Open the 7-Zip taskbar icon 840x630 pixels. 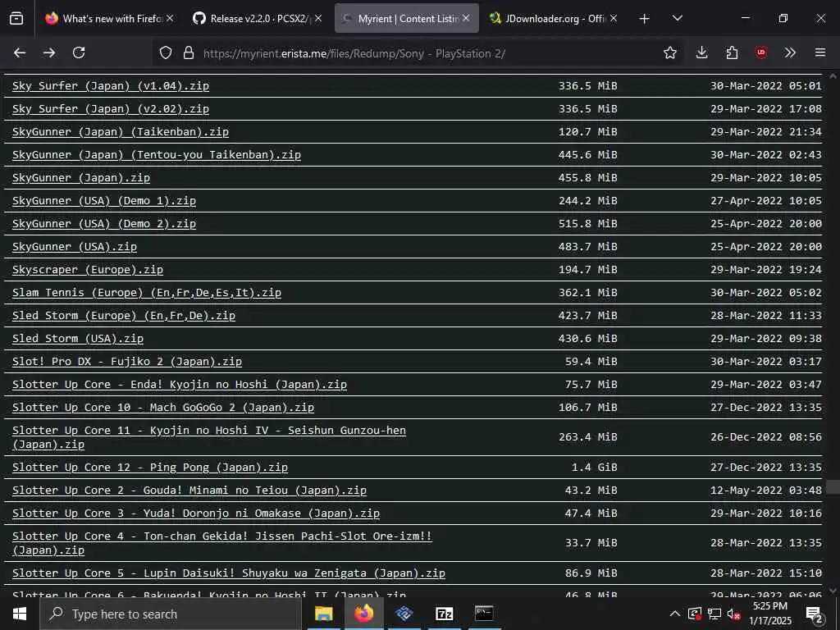click(x=445, y=614)
